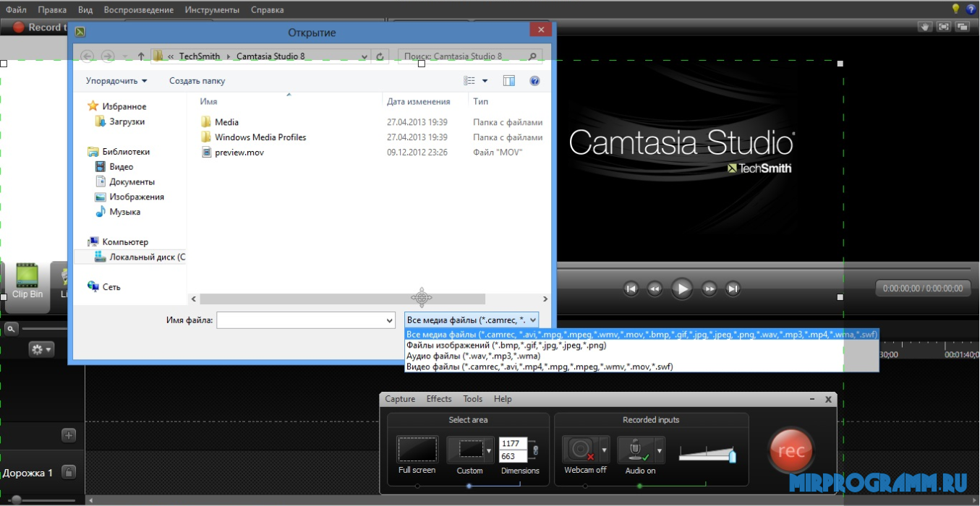Refresh the folder address bar
The width and height of the screenshot is (980, 506).
tap(380, 56)
